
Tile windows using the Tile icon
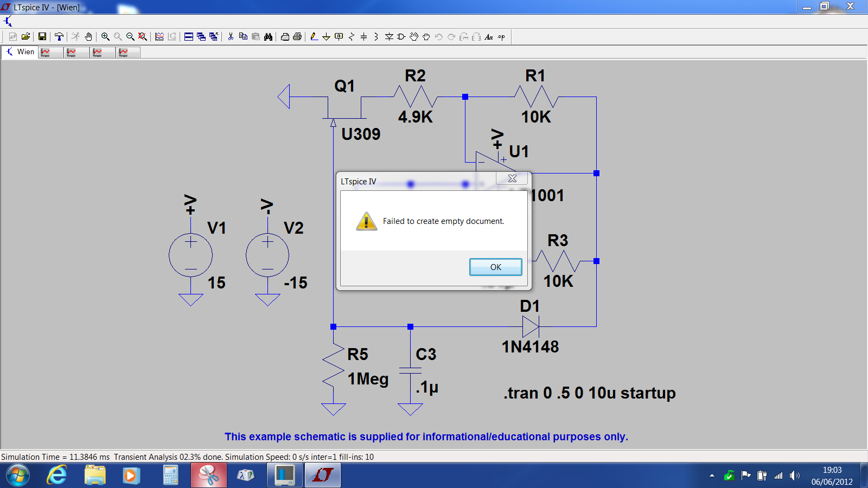[189, 37]
